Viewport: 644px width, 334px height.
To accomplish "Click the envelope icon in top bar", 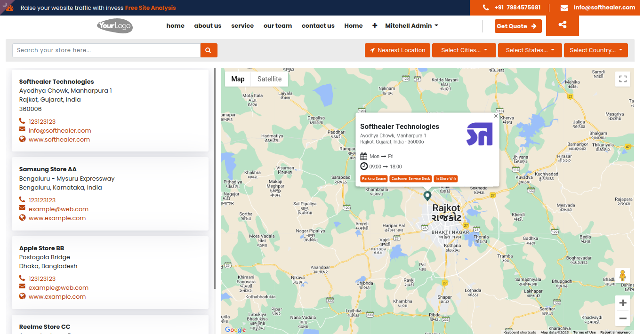I will [x=564, y=8].
